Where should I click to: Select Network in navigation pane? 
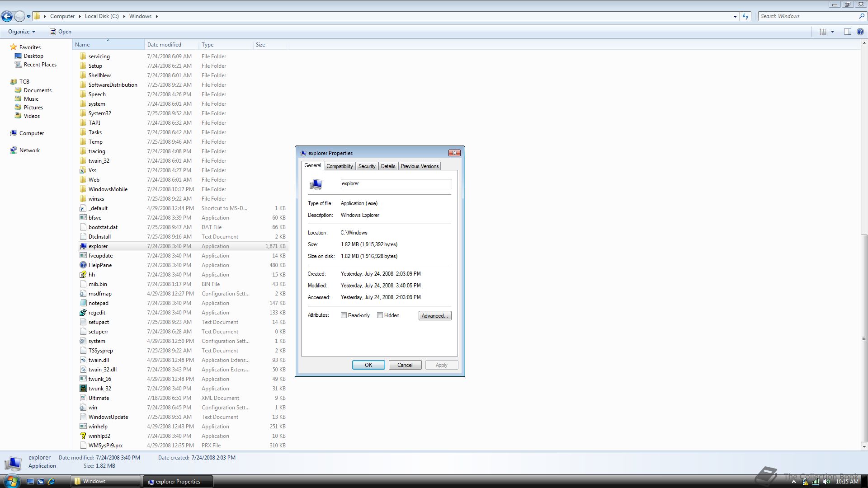(29, 150)
